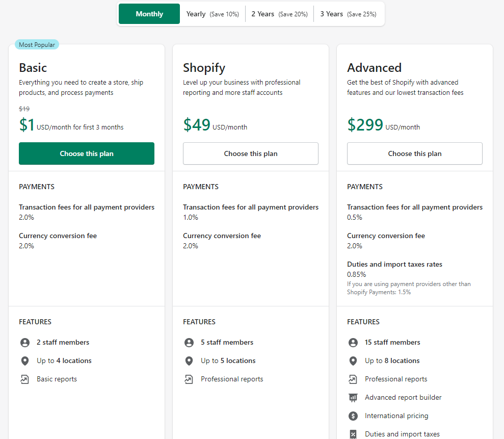This screenshot has width=504, height=439.
Task: Click location pin icon in Shopify plan
Action: point(189,361)
